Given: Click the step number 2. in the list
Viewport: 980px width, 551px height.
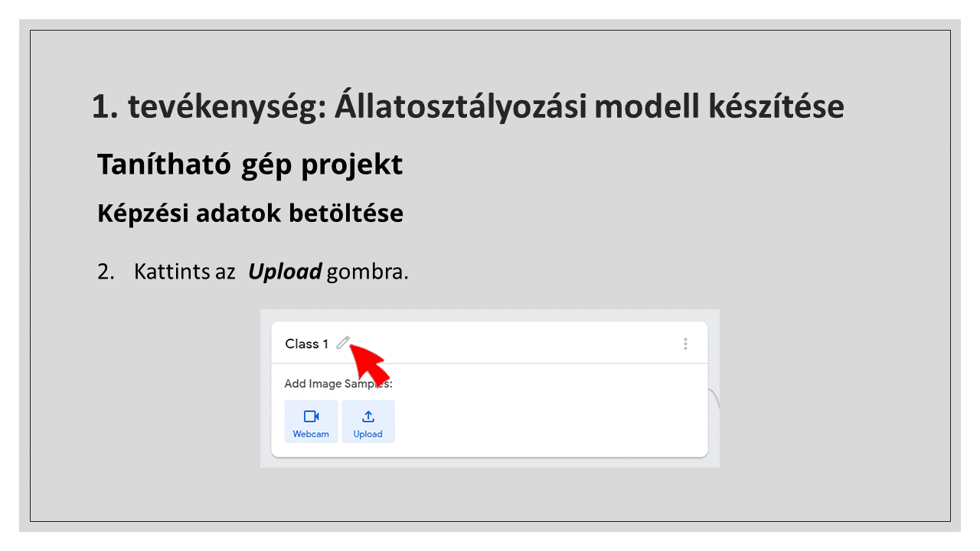Looking at the screenshot, I should coord(105,272).
